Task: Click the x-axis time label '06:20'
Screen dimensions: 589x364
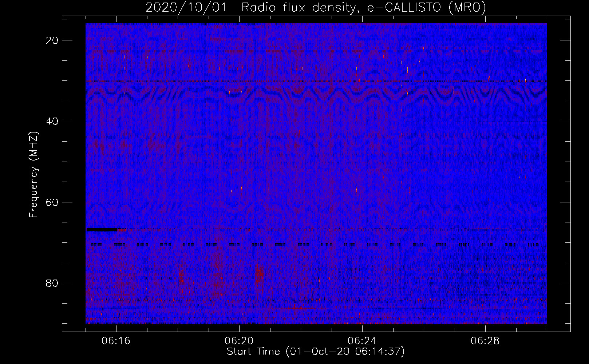Action: tap(239, 341)
